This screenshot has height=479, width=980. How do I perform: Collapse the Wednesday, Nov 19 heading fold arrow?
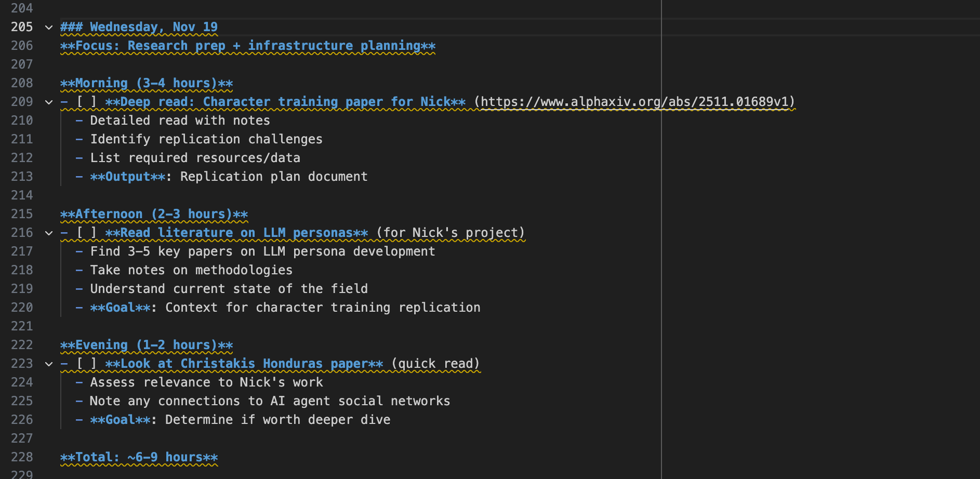[x=49, y=27]
